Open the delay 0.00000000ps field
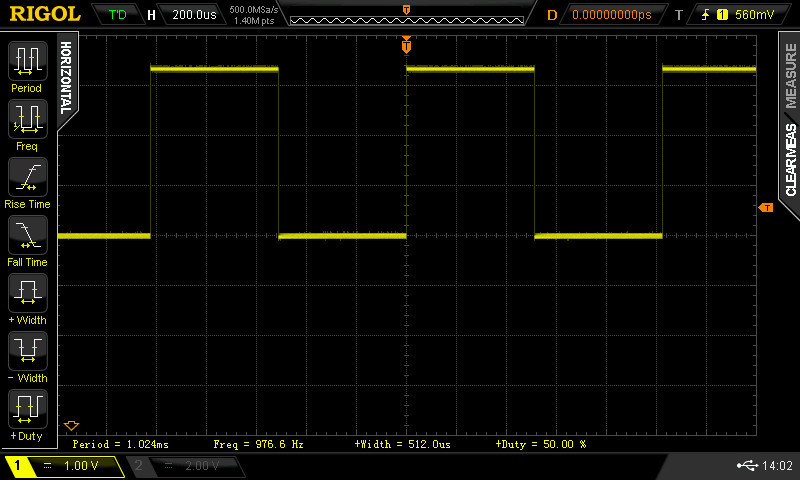The height and width of the screenshot is (480, 800). tap(611, 15)
